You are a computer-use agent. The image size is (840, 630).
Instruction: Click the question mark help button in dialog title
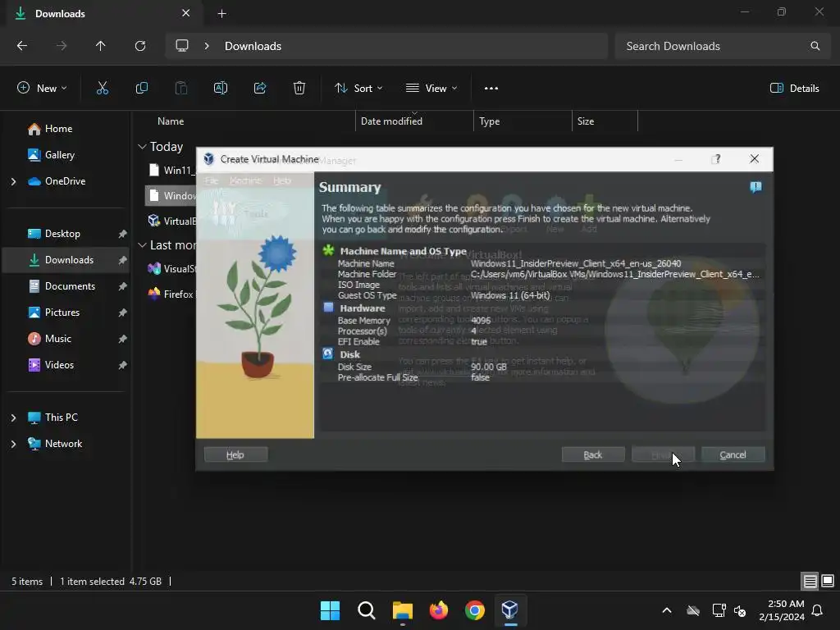click(716, 159)
